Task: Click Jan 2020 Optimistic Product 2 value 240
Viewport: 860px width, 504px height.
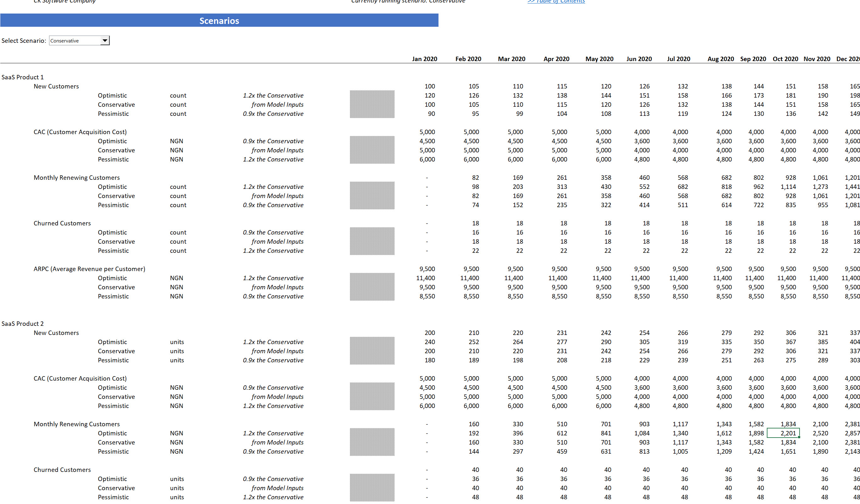Action: click(429, 342)
